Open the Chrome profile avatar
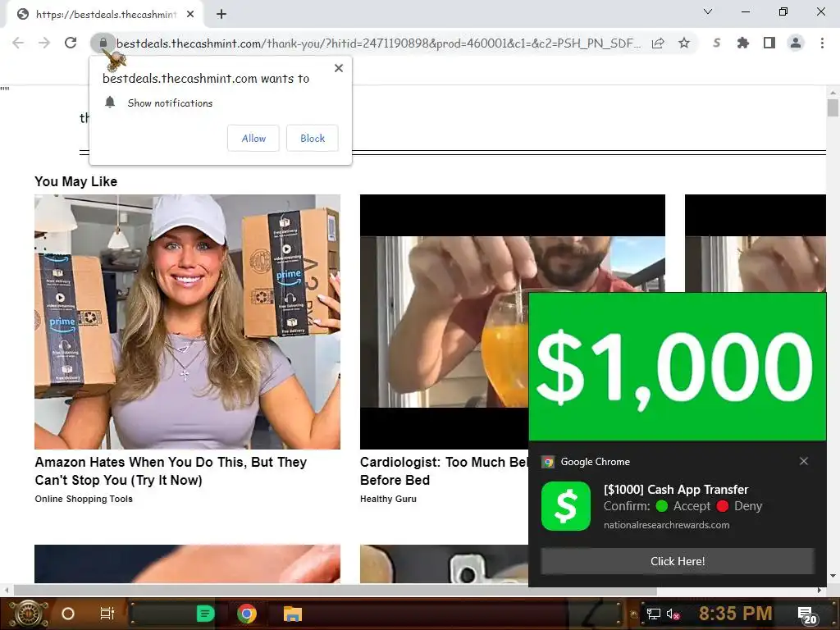The height and width of the screenshot is (630, 840). coord(796,43)
